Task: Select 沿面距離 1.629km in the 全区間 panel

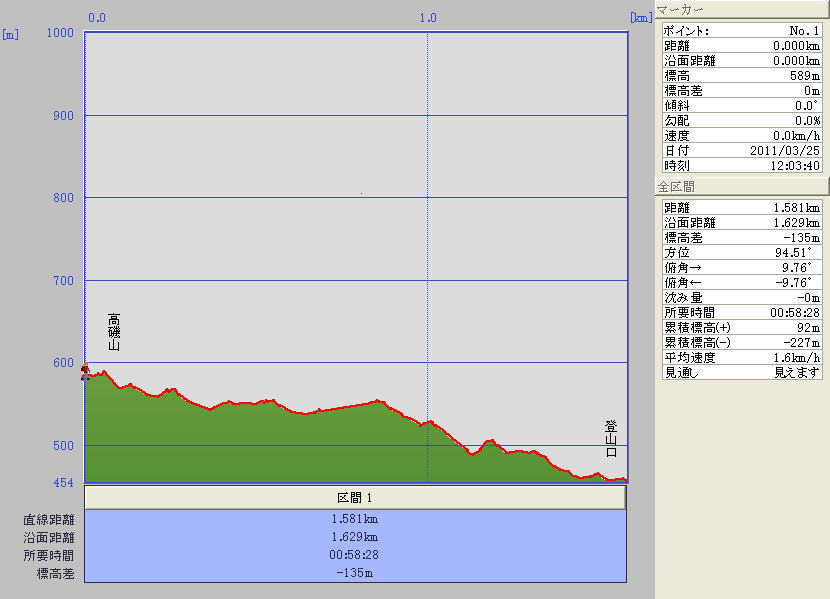Action: coord(742,223)
